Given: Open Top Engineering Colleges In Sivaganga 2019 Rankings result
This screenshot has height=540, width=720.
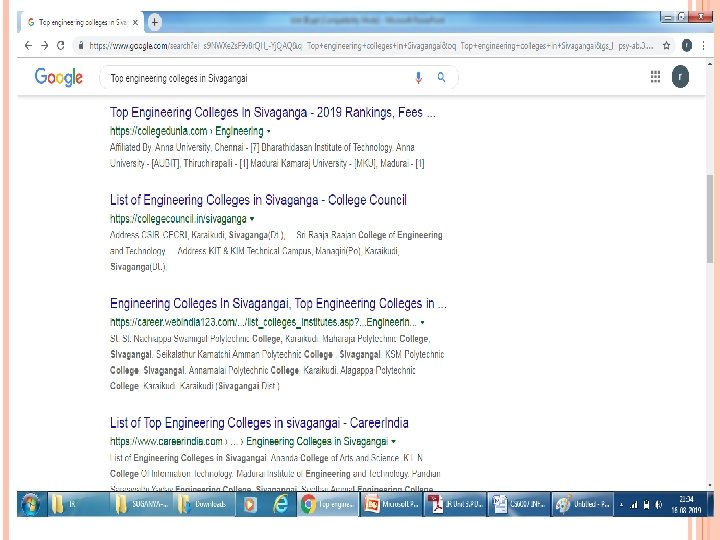Looking at the screenshot, I should pos(273,112).
